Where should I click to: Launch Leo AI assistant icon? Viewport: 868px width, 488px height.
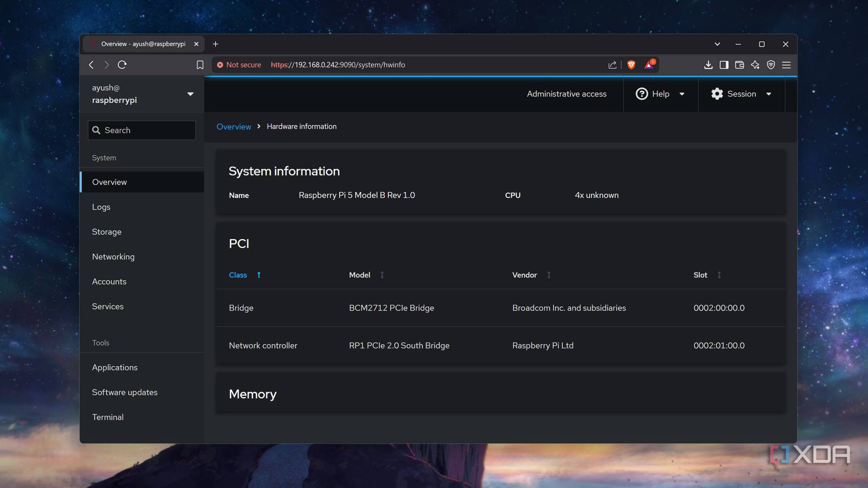[x=755, y=65]
